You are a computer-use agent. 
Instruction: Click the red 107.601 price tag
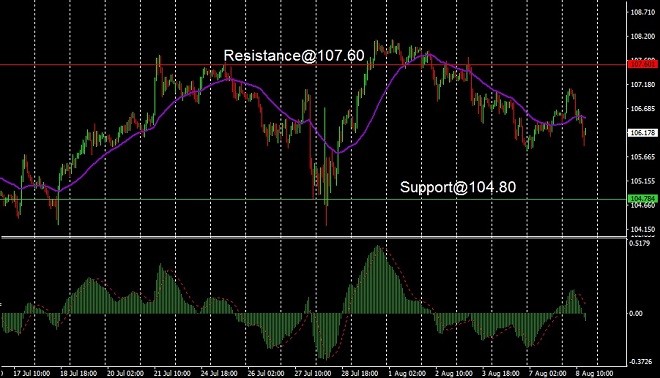coord(642,64)
